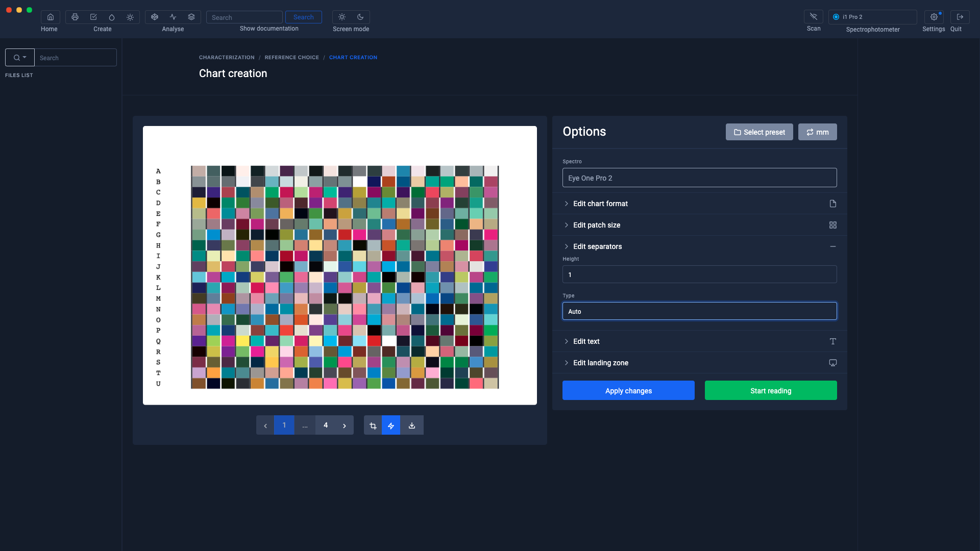Click the download icon below chart
The width and height of the screenshot is (980, 551).
pos(412,425)
